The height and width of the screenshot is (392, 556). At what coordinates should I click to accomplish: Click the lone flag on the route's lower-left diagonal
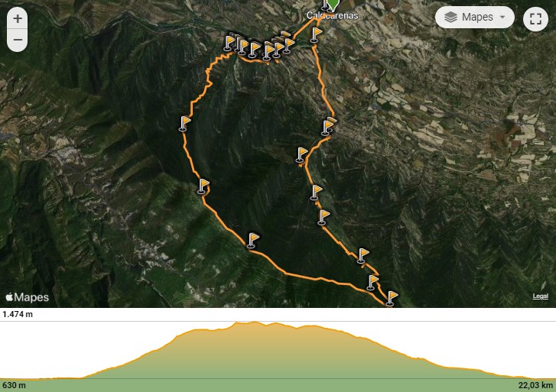(252, 241)
